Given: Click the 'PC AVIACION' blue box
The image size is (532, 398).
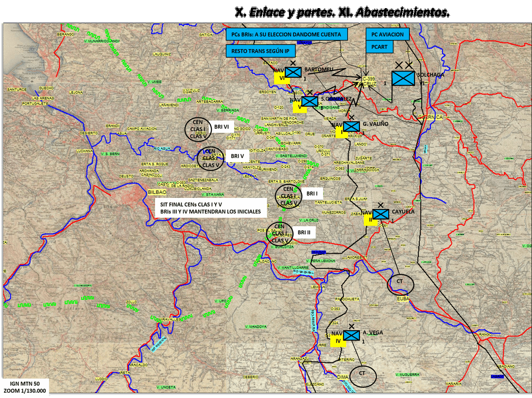Looking at the screenshot, I should click(387, 34).
